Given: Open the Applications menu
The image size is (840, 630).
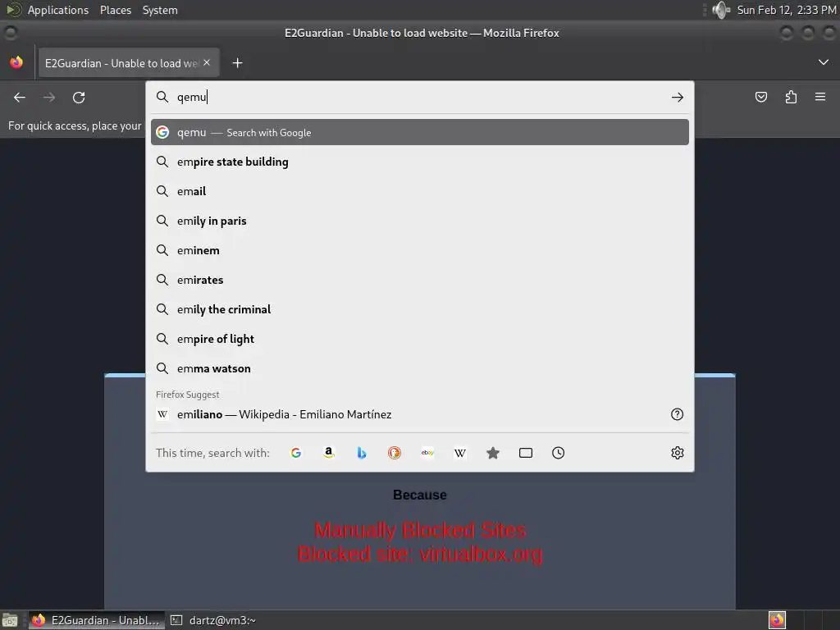Looking at the screenshot, I should tap(58, 10).
